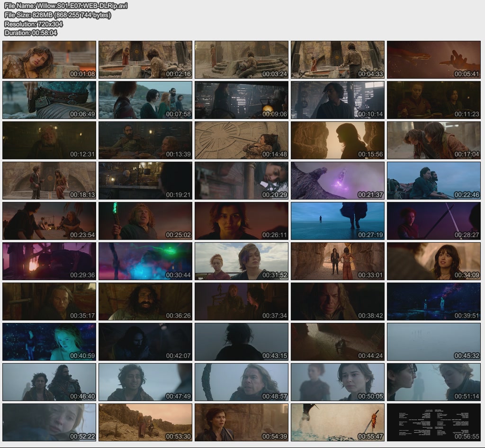Viewport: 485px width, 448px height.
Task: Click the foggy frame at 00:45:32
Action: coord(433,342)
